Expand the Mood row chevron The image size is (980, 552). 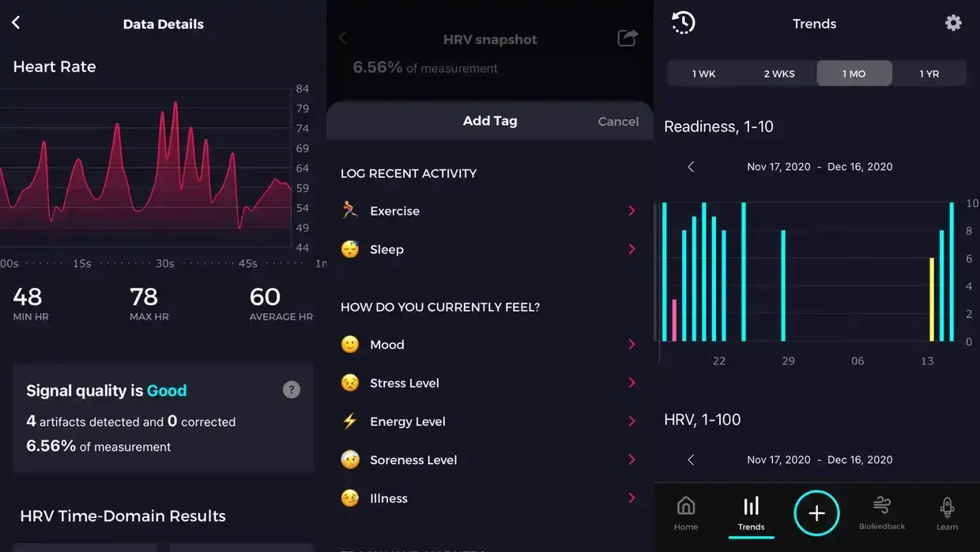[x=631, y=345]
